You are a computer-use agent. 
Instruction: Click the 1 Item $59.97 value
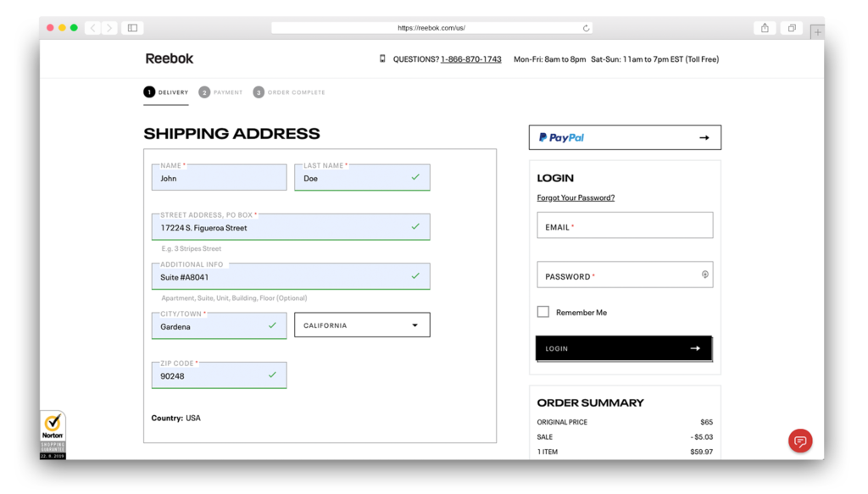click(701, 452)
